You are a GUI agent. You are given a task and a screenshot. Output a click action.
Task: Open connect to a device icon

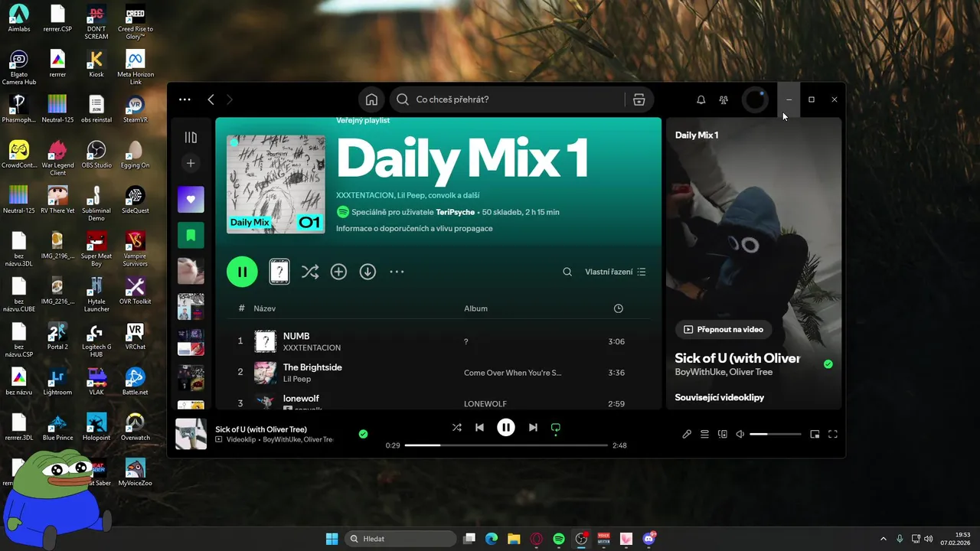[x=723, y=434]
